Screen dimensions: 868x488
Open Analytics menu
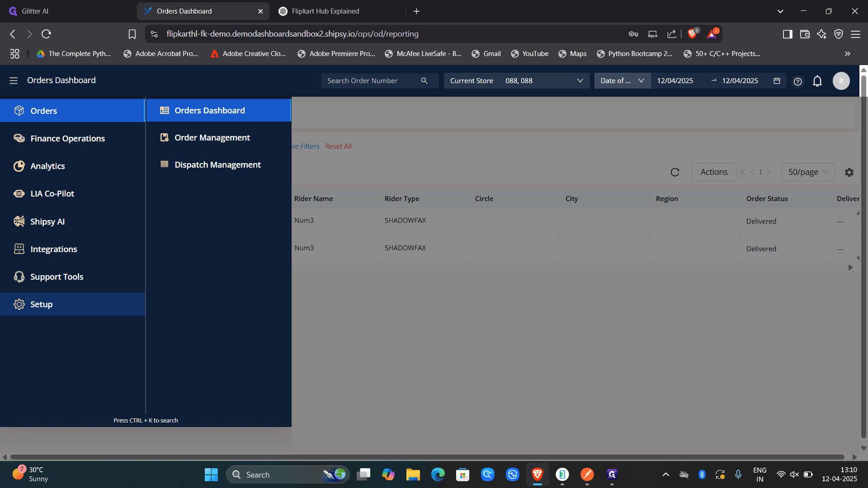(x=72, y=166)
